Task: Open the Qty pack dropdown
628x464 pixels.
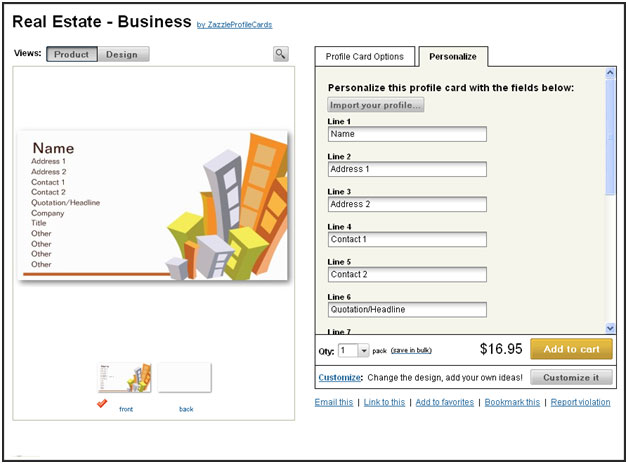Action: click(363, 351)
